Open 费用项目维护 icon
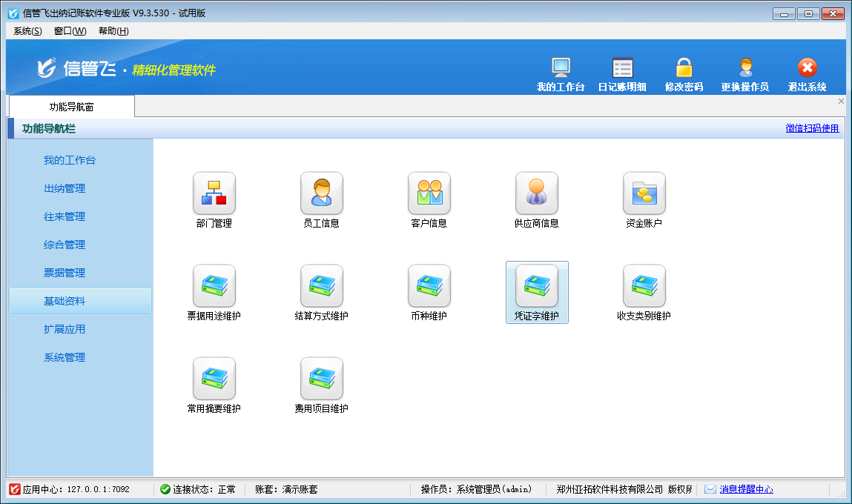The height and width of the screenshot is (504, 852). [322, 379]
